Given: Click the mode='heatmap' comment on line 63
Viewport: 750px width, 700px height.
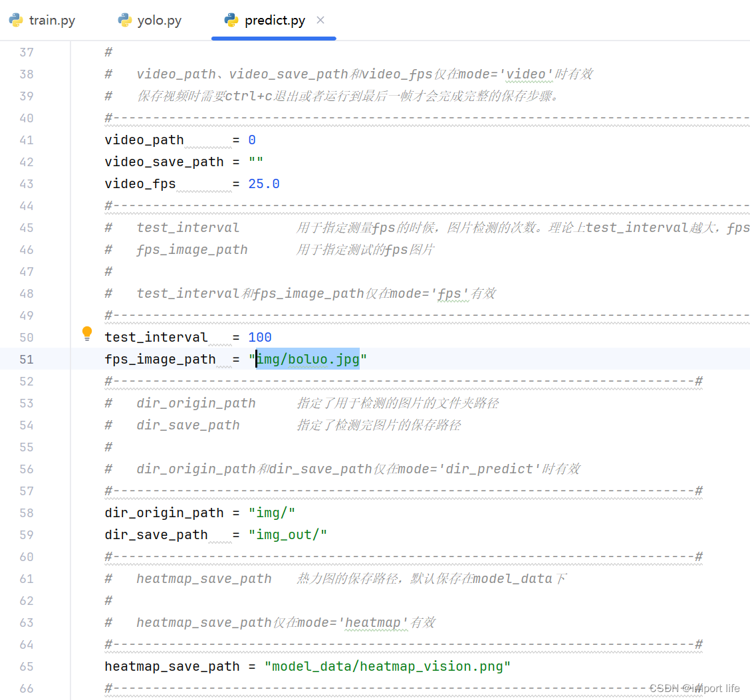Looking at the screenshot, I should click(x=270, y=622).
